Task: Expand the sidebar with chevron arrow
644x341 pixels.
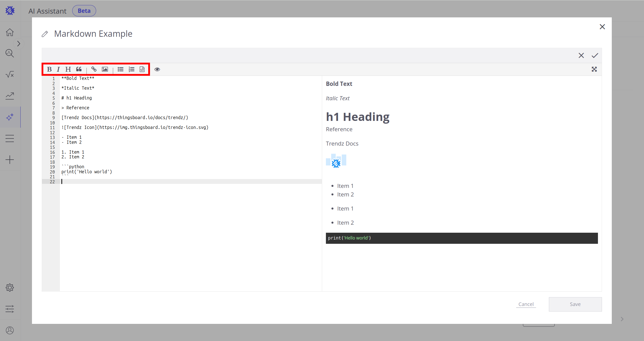Action: tap(19, 44)
